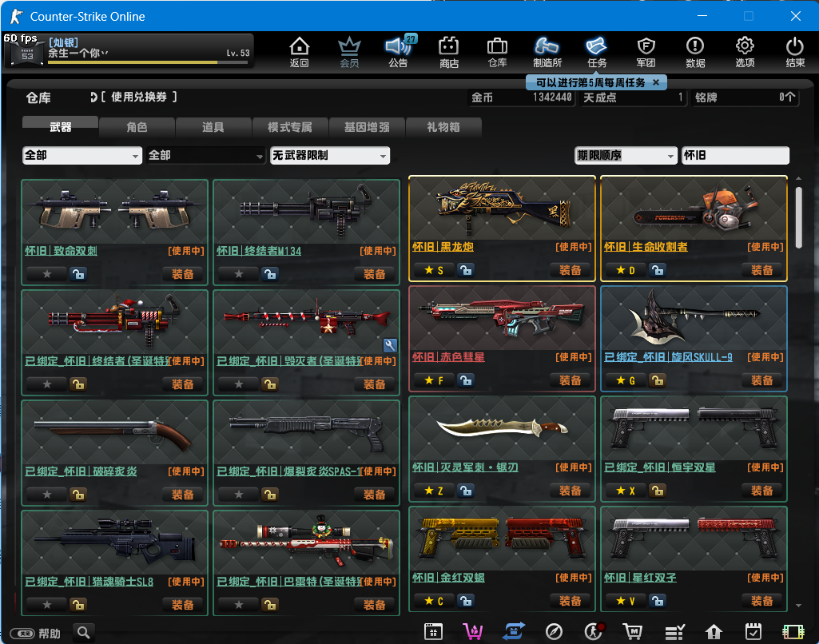Open the calendar check icon
The width and height of the screenshot is (819, 644).
point(753,632)
